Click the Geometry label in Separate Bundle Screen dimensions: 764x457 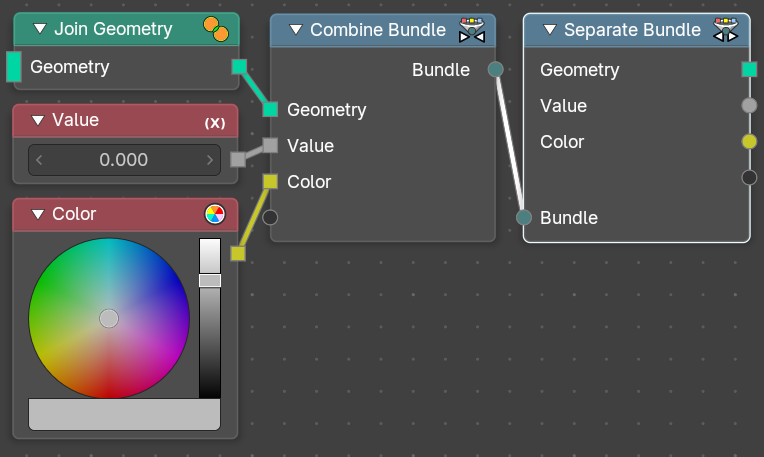coord(580,70)
